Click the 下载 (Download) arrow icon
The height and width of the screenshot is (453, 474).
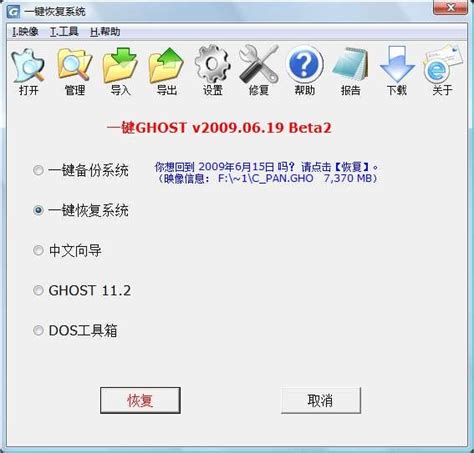[x=397, y=64]
